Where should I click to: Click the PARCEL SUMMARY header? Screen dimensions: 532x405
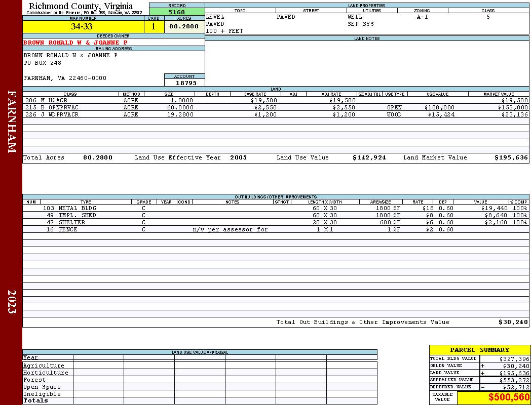[x=480, y=350]
